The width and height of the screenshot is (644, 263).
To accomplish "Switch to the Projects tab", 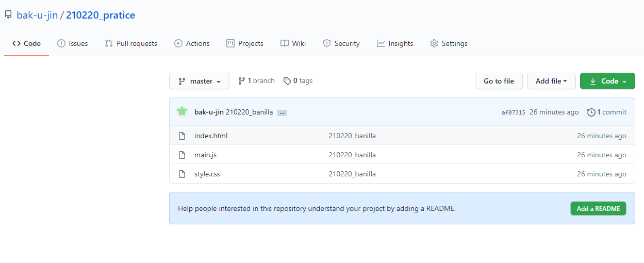I will click(245, 43).
